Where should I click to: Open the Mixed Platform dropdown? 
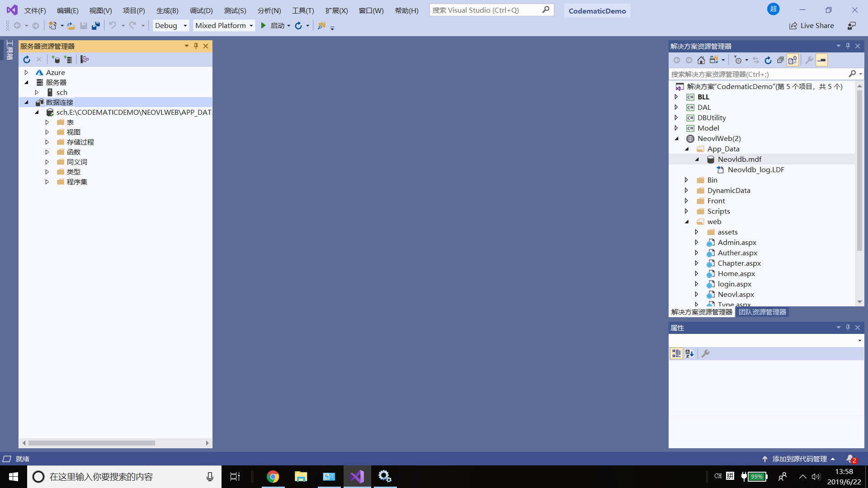pyautogui.click(x=224, y=26)
